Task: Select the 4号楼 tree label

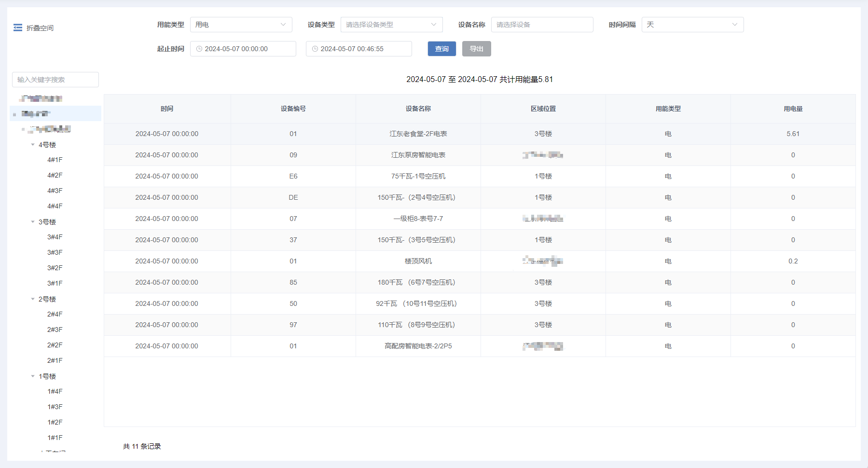Action: pos(47,145)
